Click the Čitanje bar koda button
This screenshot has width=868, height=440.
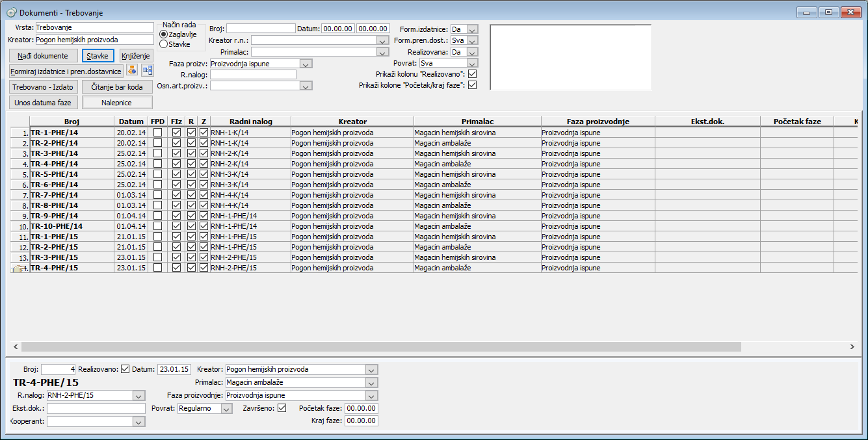pyautogui.click(x=118, y=87)
